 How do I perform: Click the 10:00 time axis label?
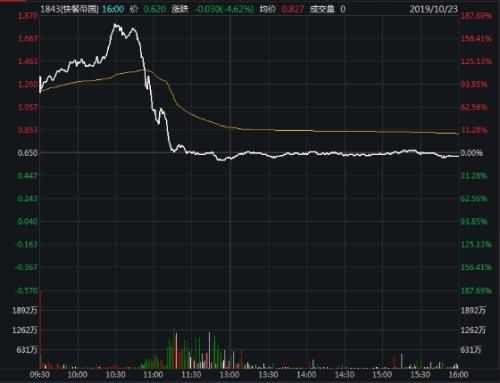(x=77, y=375)
